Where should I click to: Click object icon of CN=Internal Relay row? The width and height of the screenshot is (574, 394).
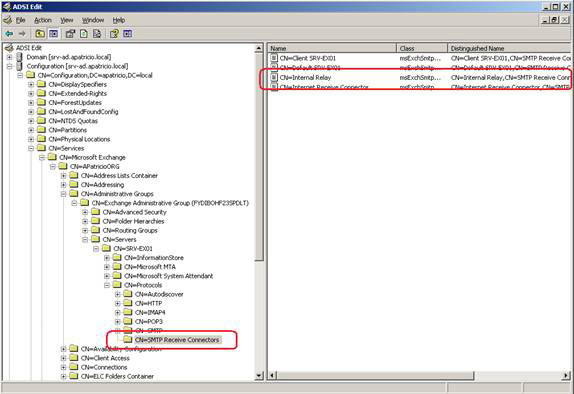tap(274, 77)
